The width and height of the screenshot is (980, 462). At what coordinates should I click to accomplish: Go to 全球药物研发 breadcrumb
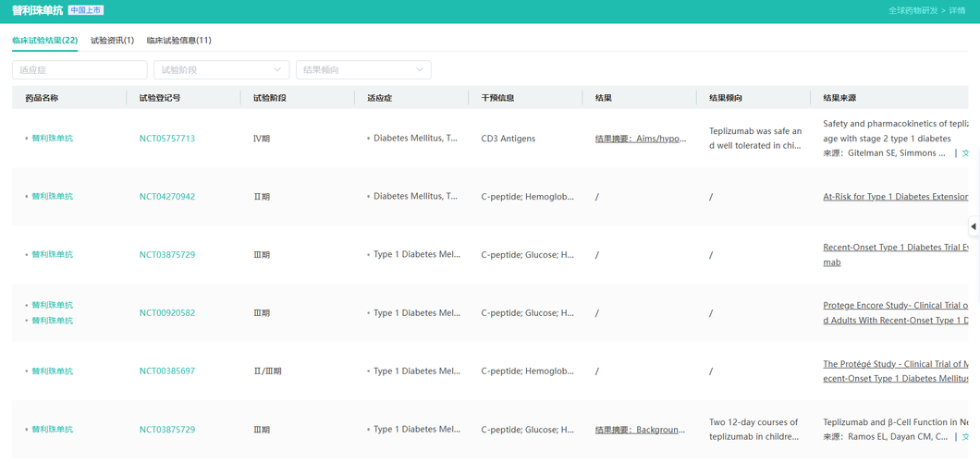(913, 10)
